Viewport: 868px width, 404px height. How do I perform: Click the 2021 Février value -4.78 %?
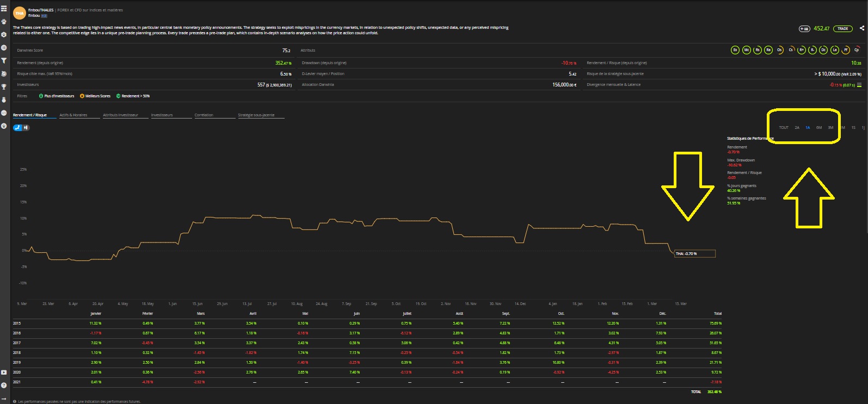pyautogui.click(x=147, y=382)
